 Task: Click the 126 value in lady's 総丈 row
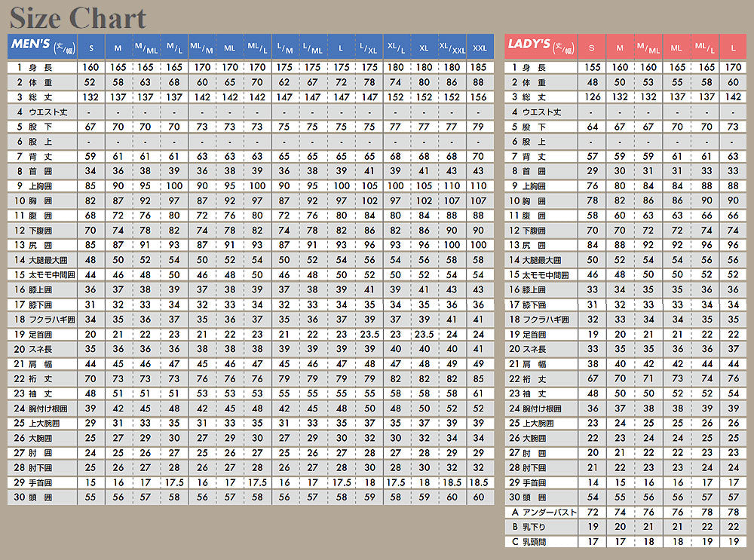(x=593, y=97)
